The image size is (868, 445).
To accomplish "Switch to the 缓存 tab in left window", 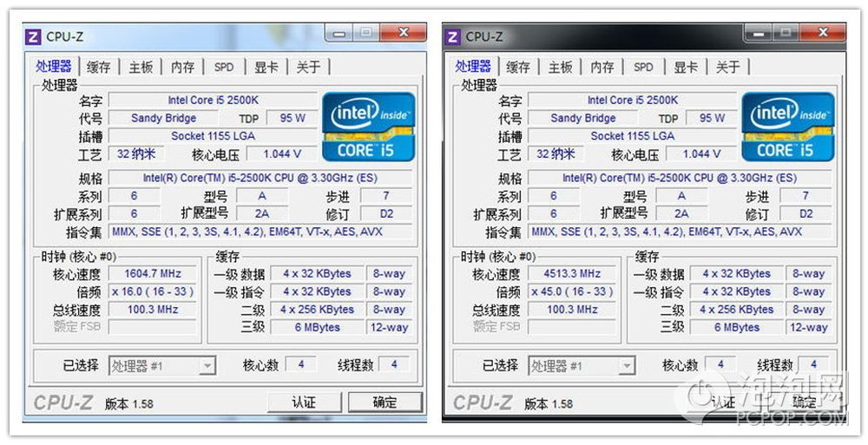I will tap(99, 67).
